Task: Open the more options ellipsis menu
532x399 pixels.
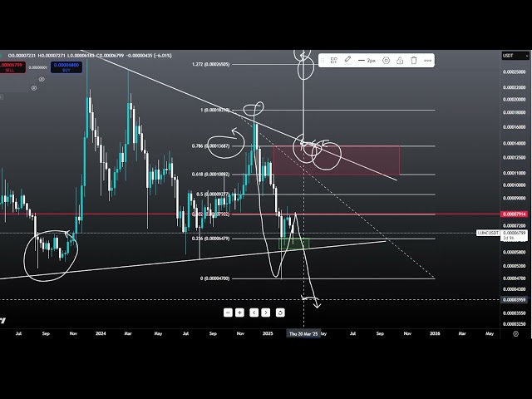Action: point(427,61)
